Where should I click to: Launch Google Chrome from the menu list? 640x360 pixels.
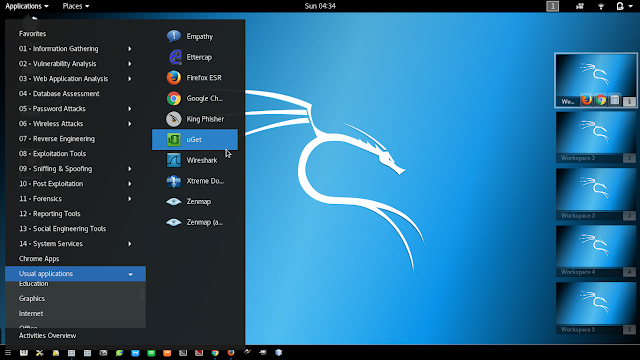click(195, 98)
